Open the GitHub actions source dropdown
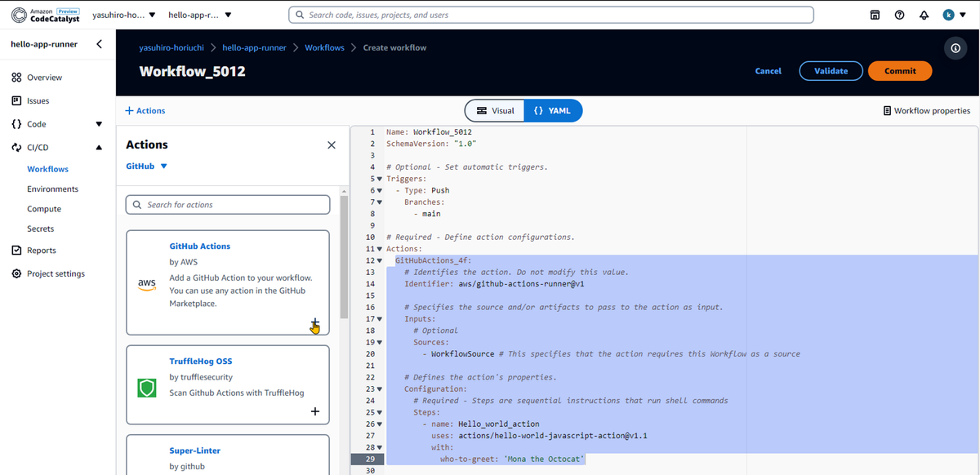 pyautogui.click(x=147, y=166)
